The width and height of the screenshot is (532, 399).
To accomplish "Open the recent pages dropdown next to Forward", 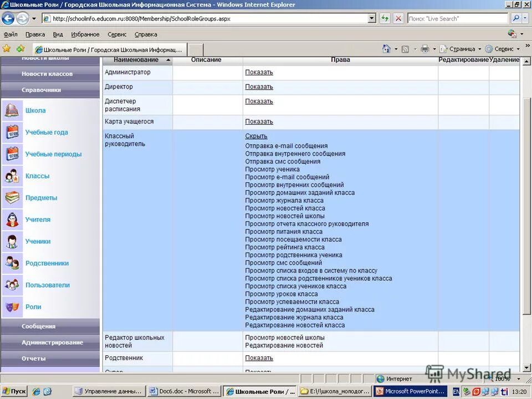I will pos(34,19).
